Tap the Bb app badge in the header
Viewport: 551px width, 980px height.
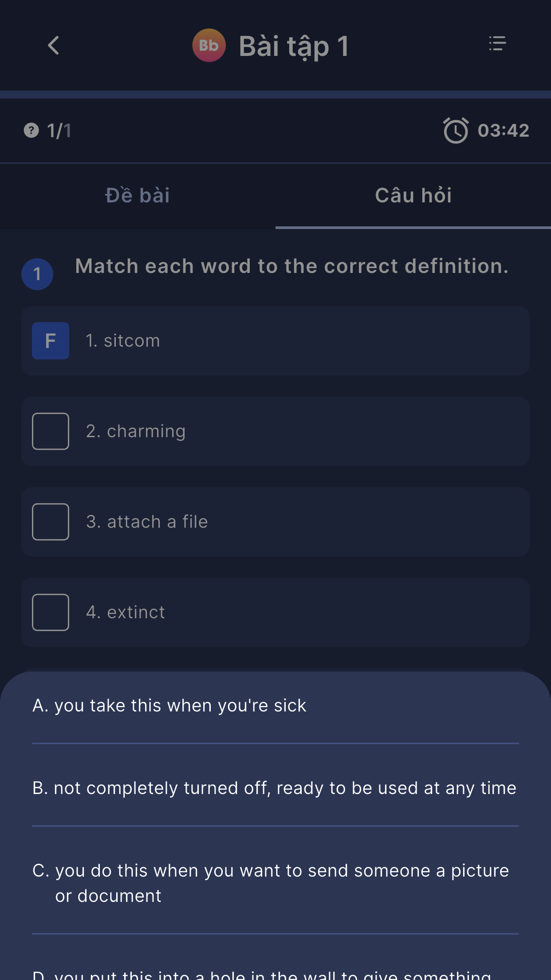[x=209, y=44]
